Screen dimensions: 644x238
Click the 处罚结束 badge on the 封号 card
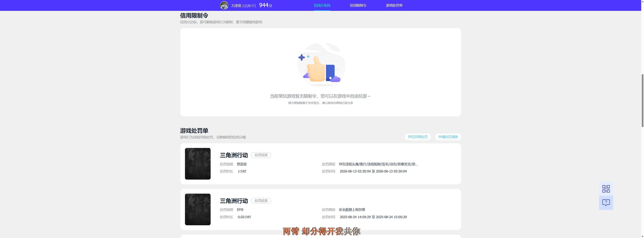point(261,201)
